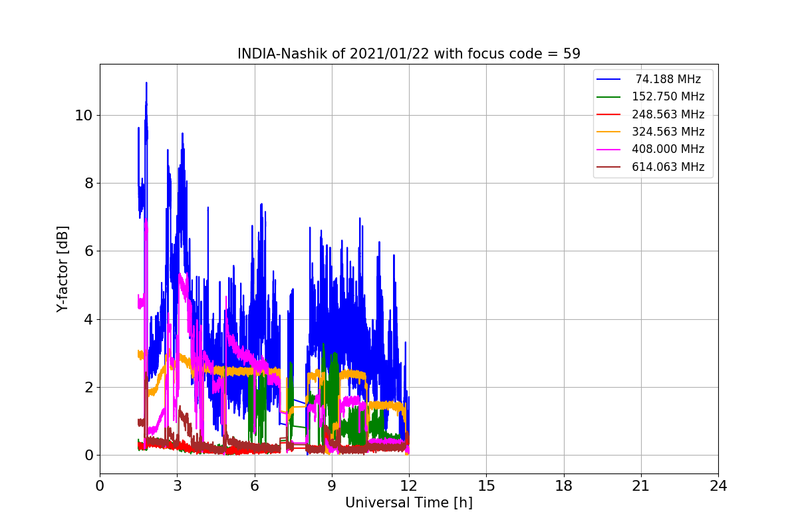This screenshot has width=798, height=532.
Task: Click the Y-factor [dB] axis label
Action: pyautogui.click(x=63, y=269)
